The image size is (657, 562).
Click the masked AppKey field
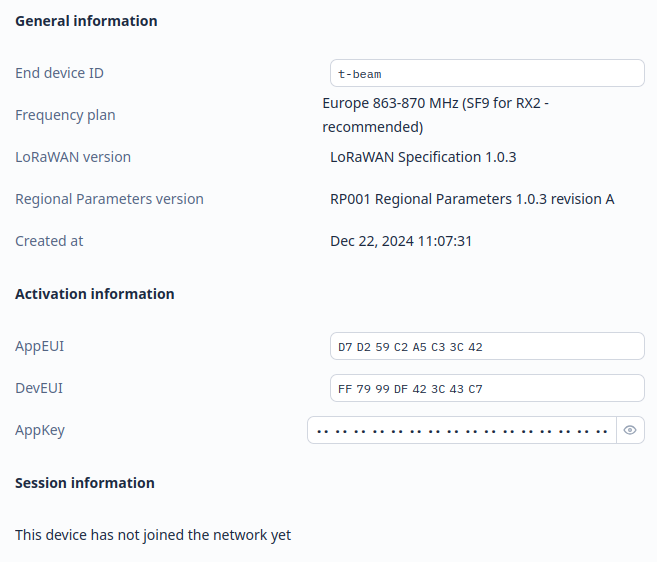(x=462, y=430)
